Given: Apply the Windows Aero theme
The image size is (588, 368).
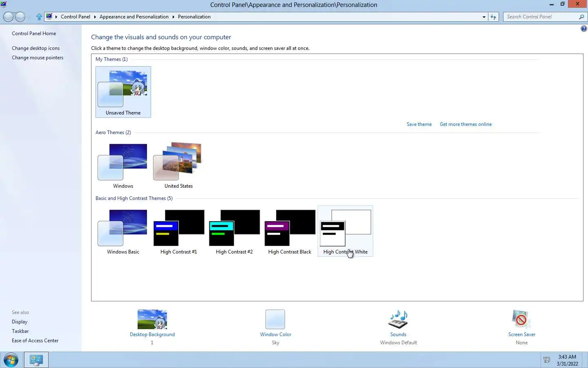Looking at the screenshot, I should click(123, 165).
